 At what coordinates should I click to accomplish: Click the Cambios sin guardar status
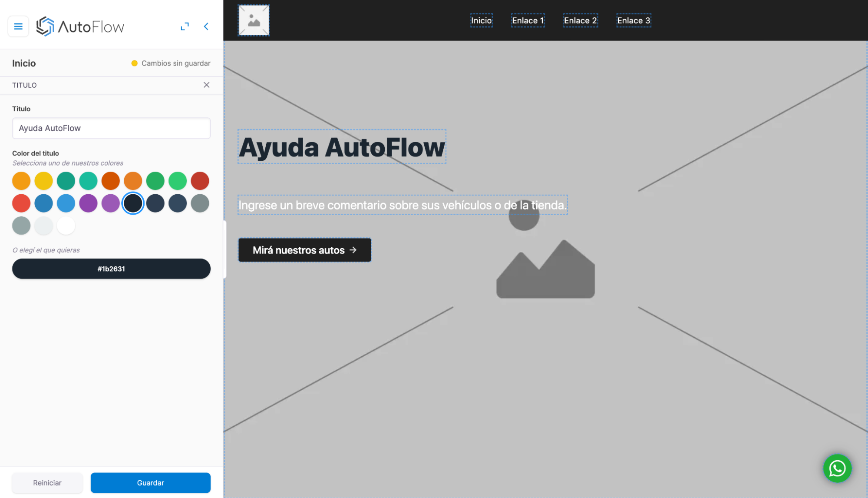pos(171,63)
